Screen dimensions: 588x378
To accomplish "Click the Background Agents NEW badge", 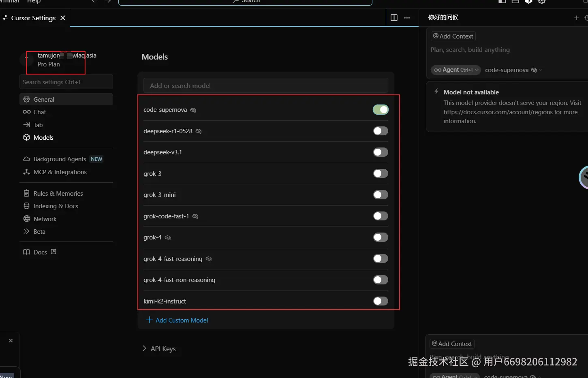I will point(96,159).
